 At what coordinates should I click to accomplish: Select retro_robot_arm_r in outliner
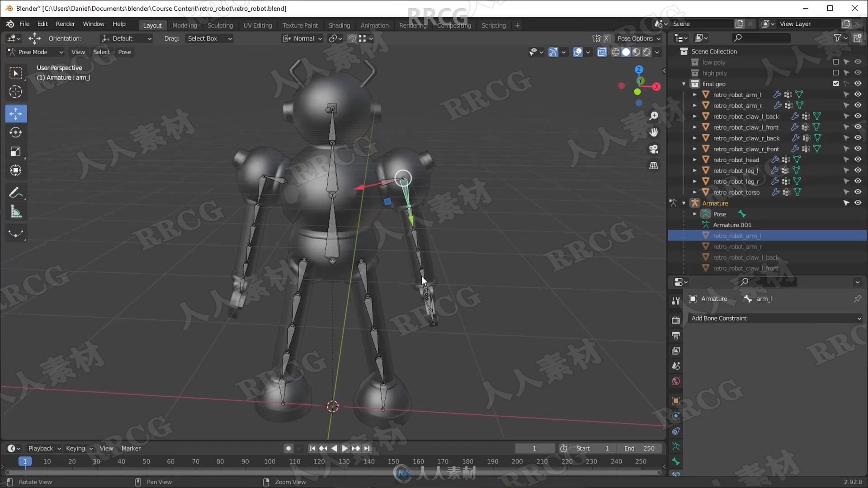coord(737,246)
